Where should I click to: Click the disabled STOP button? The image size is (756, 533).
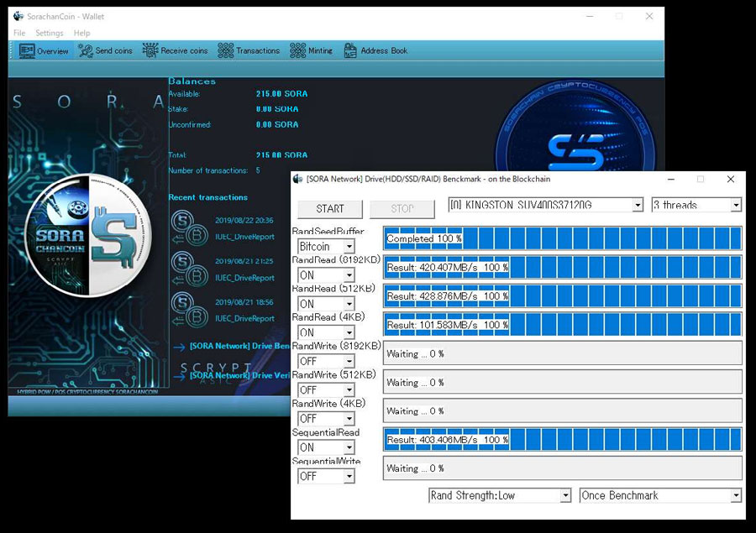pyautogui.click(x=402, y=209)
